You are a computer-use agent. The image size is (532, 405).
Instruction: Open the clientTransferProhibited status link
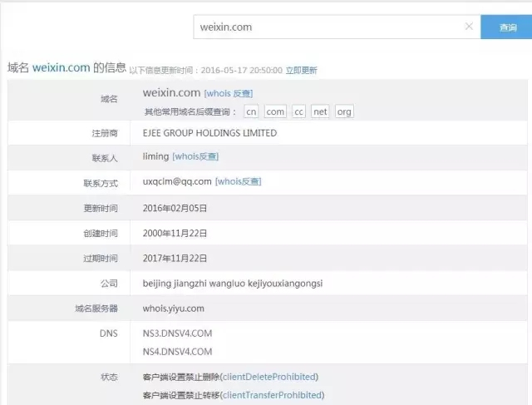coord(272,395)
